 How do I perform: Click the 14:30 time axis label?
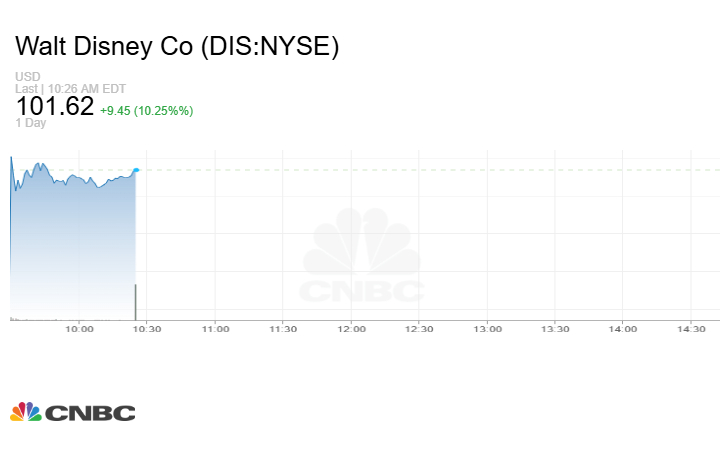coord(691,329)
